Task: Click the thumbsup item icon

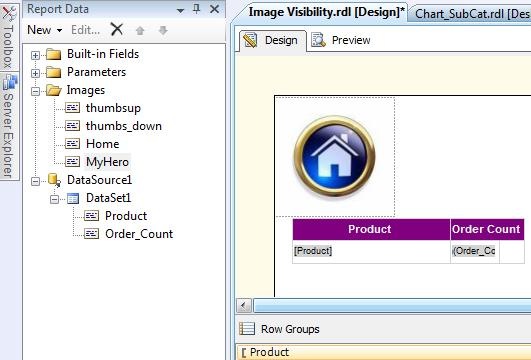Action: click(x=72, y=108)
